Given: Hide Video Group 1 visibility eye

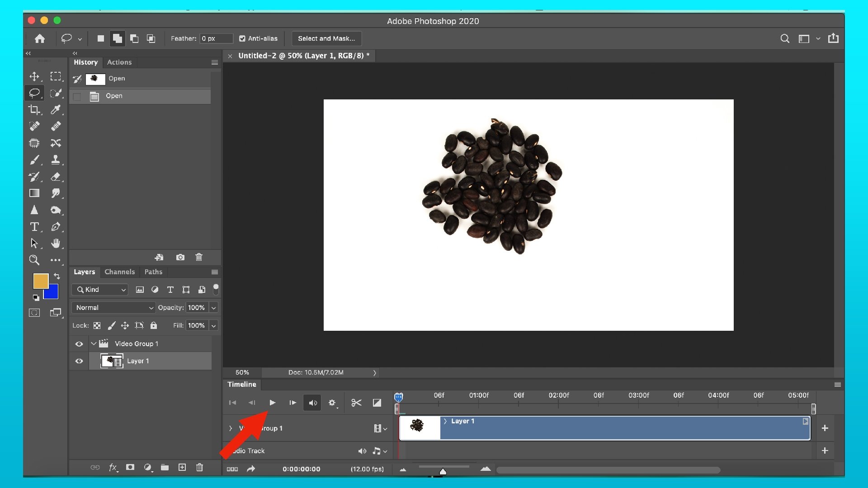Looking at the screenshot, I should (79, 344).
